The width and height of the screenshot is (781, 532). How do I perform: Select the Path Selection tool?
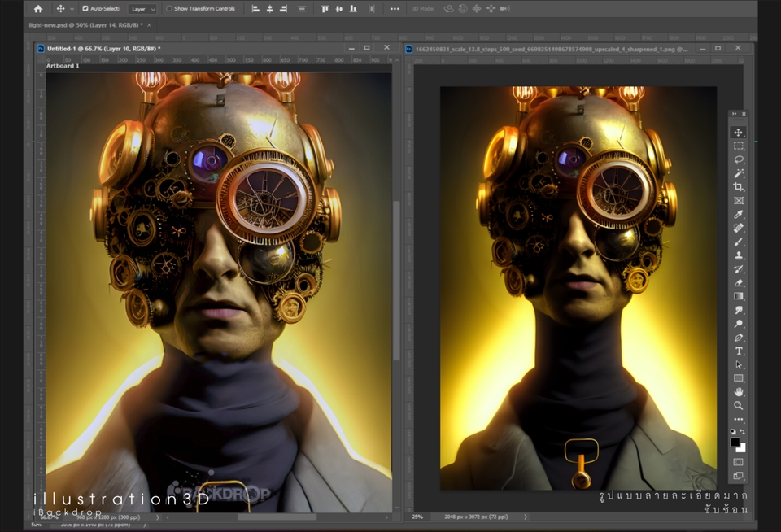pyautogui.click(x=738, y=364)
